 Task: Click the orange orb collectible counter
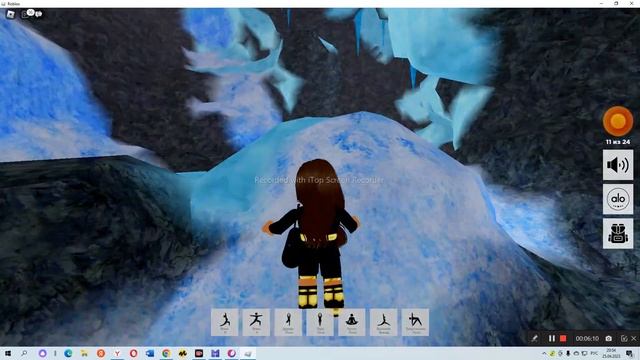pos(618,121)
